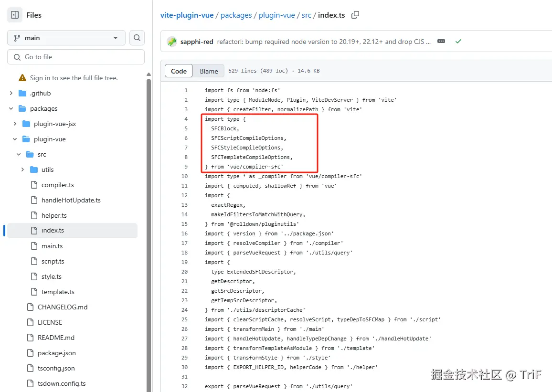This screenshot has height=392, width=552.
Task: Click the compiler.ts file icon
Action: click(34, 185)
